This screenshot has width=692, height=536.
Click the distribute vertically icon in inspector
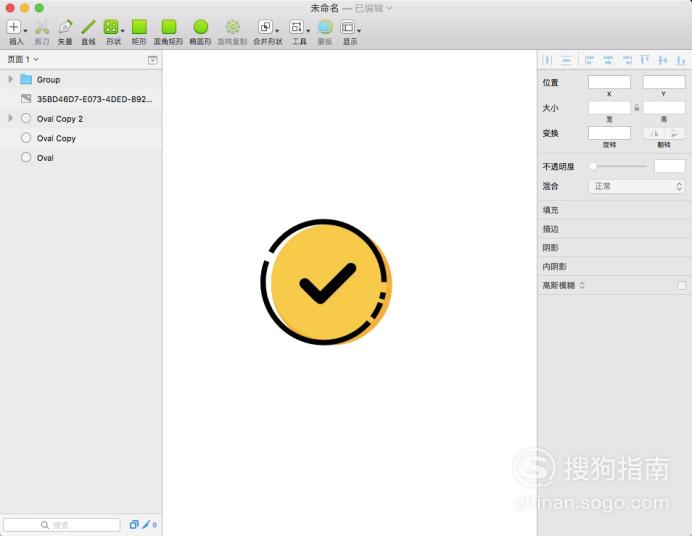click(x=566, y=60)
